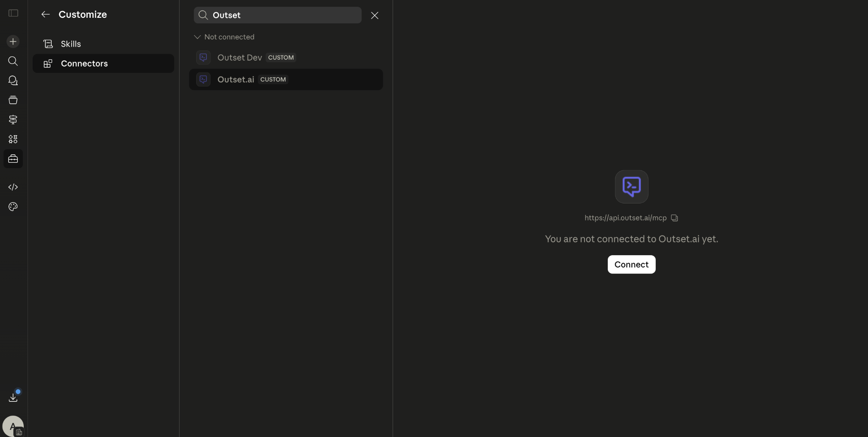Go back with the Customize arrow

[45, 14]
